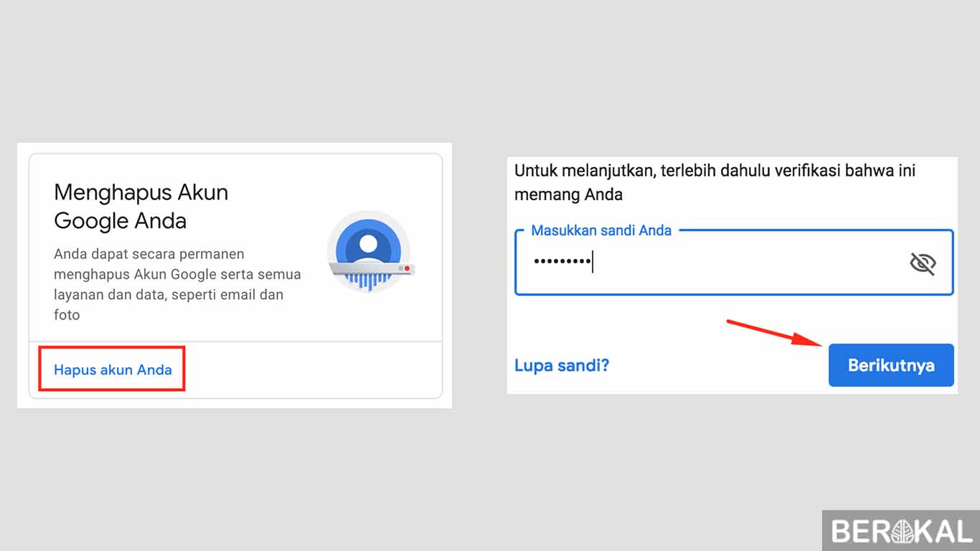The image size is (980, 551).
Task: Click the account shredder illustration icon
Action: click(369, 251)
